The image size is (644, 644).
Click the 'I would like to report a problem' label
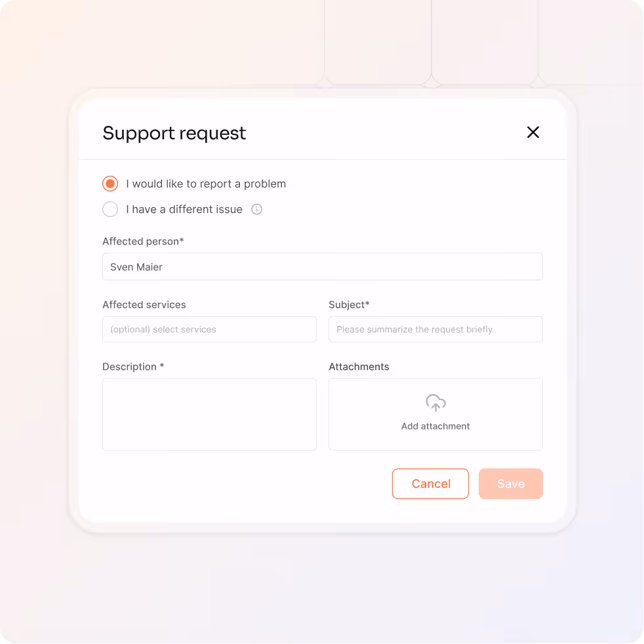(206, 184)
